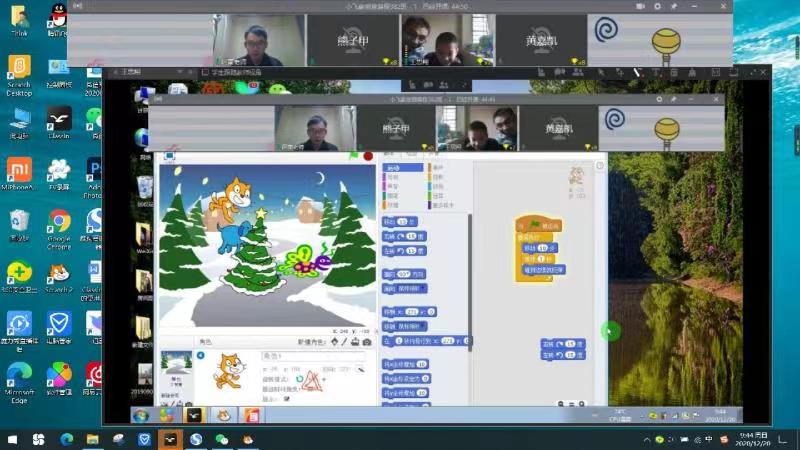Select the cat sprite thumbnail in sprite list
The image size is (800, 450).
[229, 372]
